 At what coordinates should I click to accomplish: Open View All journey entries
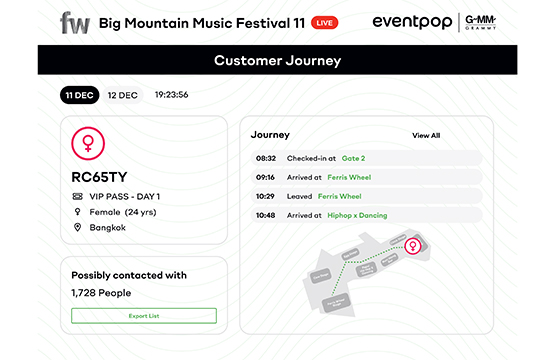pyautogui.click(x=426, y=135)
